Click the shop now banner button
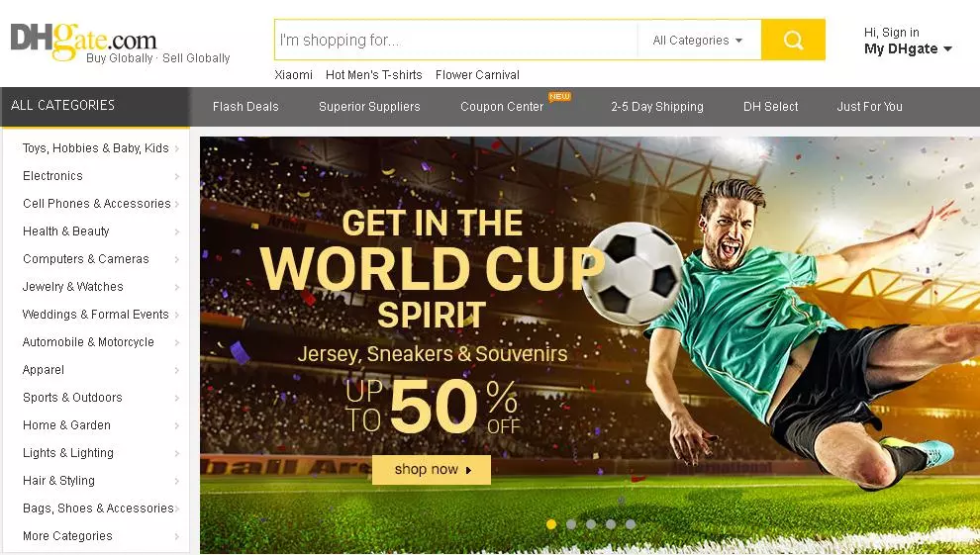The image size is (980, 555). 432,470
